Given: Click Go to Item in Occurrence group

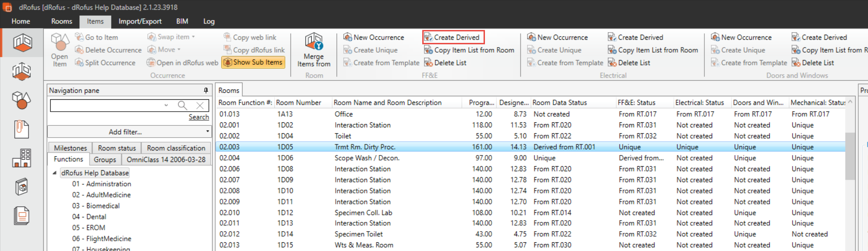Looking at the screenshot, I should pyautogui.click(x=96, y=37).
